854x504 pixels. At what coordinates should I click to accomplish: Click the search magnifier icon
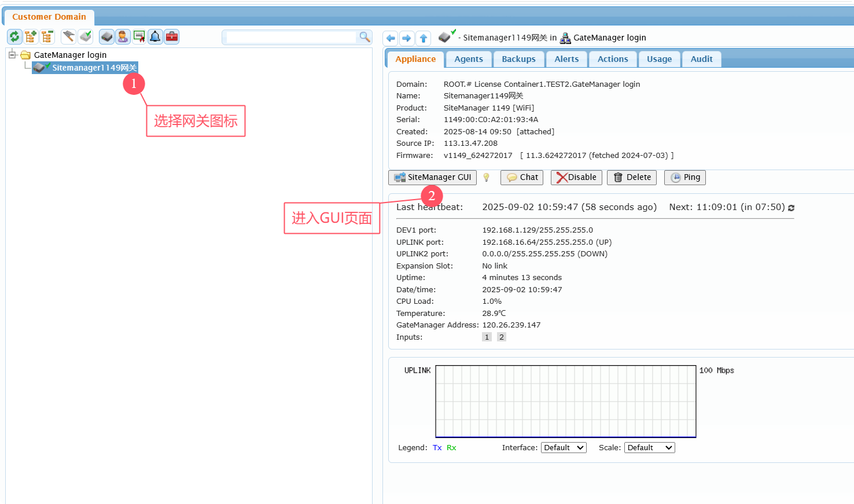pos(365,37)
